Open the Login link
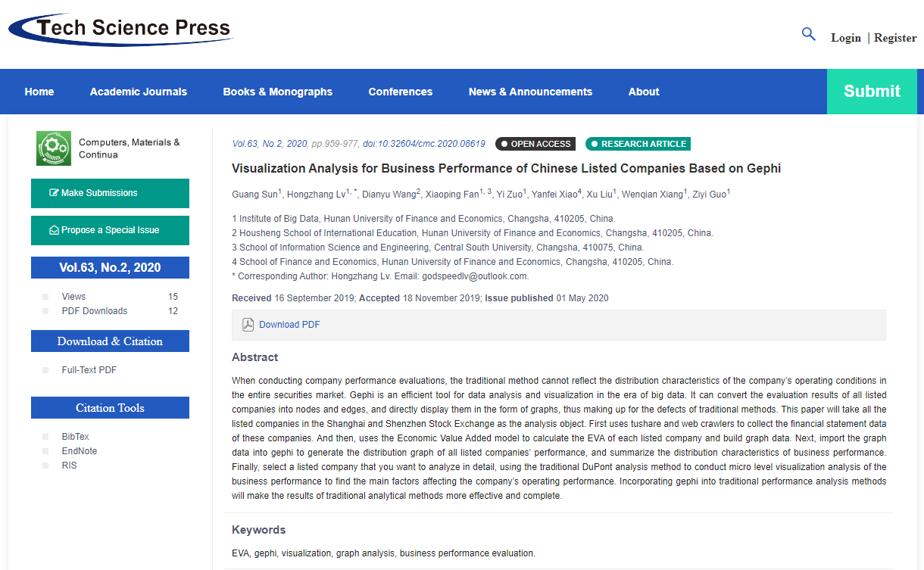Image resolution: width=924 pixels, height=570 pixels. pyautogui.click(x=846, y=38)
